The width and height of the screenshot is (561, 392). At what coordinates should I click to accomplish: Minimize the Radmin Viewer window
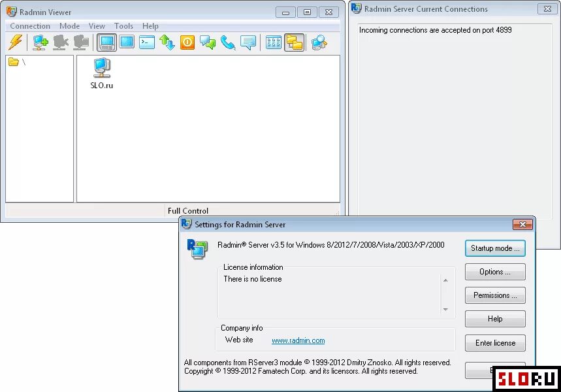(x=285, y=12)
